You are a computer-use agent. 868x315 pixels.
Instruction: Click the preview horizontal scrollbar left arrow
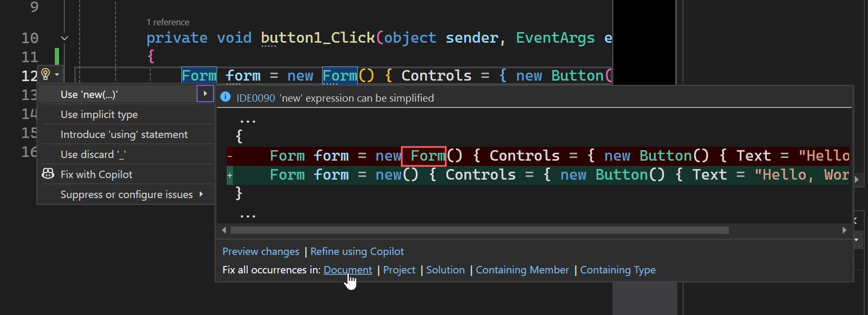pyautogui.click(x=224, y=230)
